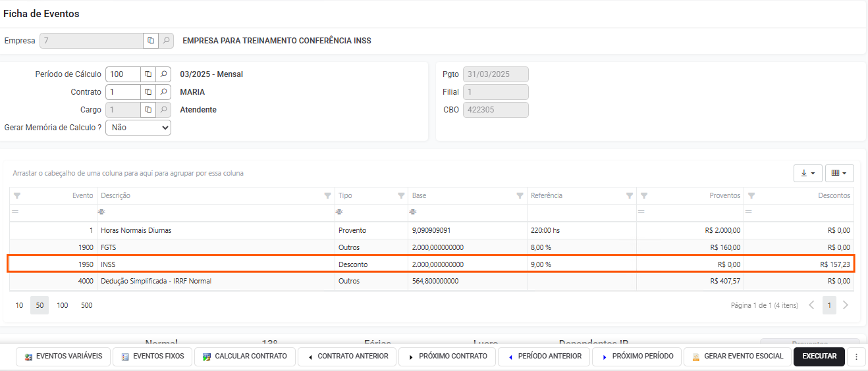Open the three-dot more options menu

856,357
